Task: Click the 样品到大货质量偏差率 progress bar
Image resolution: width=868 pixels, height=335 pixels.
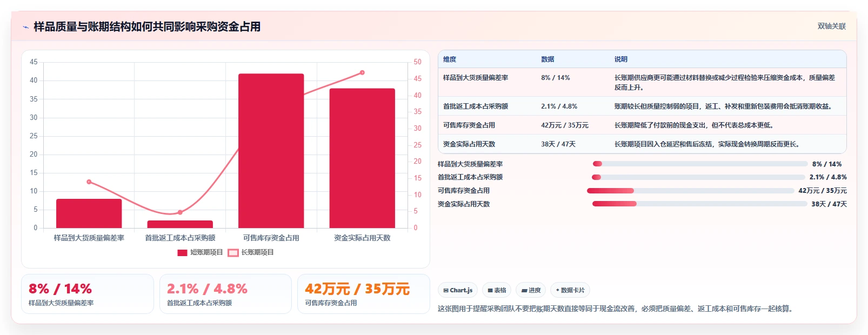Action: 700,164
